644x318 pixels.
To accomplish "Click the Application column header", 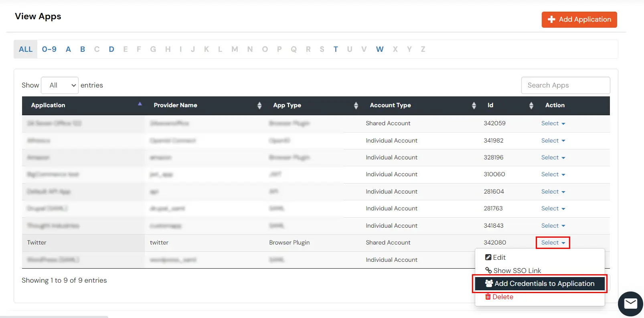I will point(83,105).
